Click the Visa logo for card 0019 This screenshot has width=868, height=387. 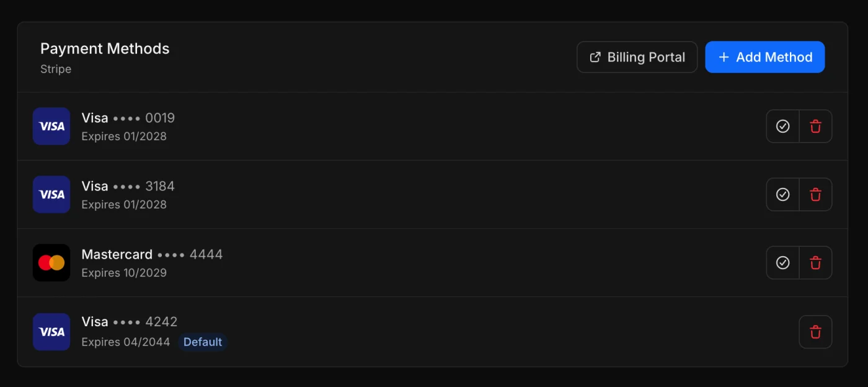pyautogui.click(x=51, y=127)
